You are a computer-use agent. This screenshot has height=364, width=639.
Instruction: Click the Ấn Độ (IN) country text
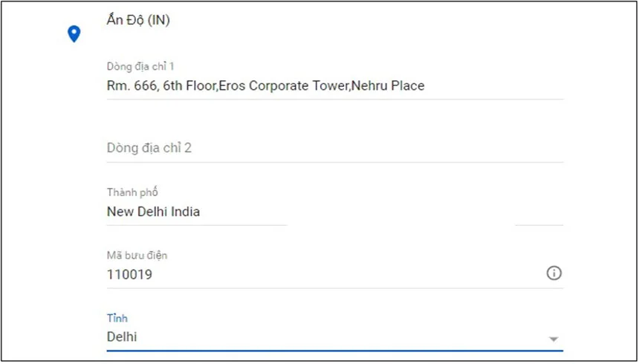tap(138, 21)
